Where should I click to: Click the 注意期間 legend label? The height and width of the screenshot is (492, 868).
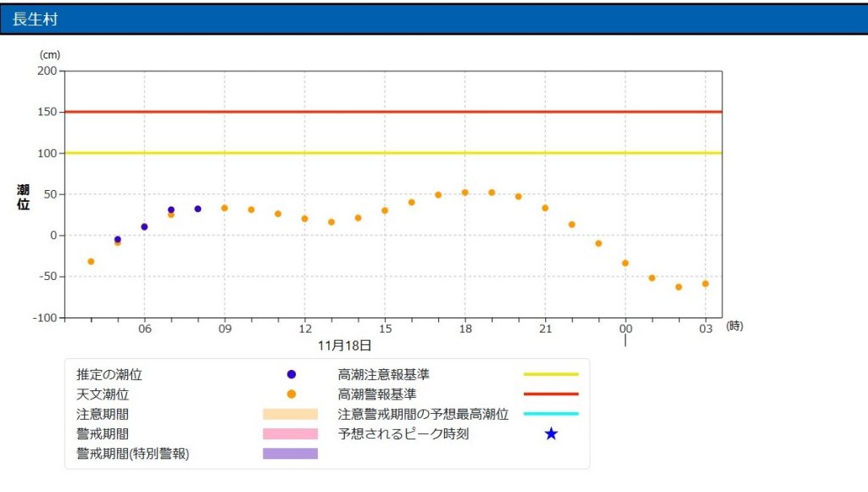click(x=103, y=415)
